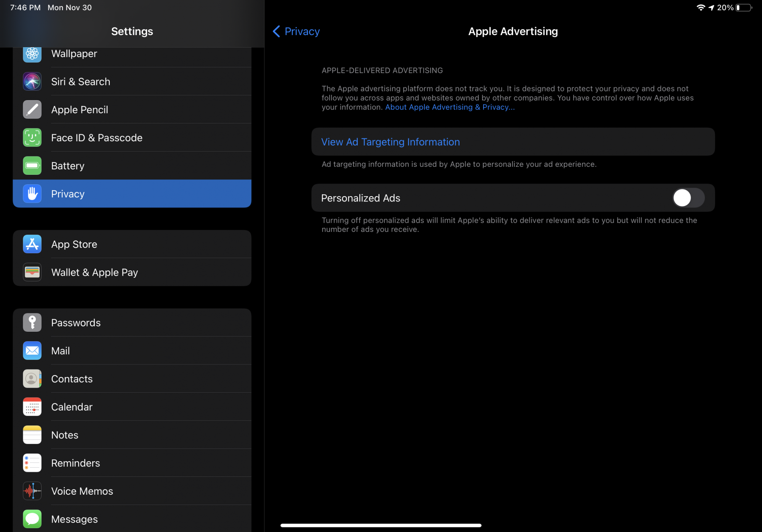Open Mail settings in sidebar
The width and height of the screenshot is (762, 532).
tap(132, 351)
